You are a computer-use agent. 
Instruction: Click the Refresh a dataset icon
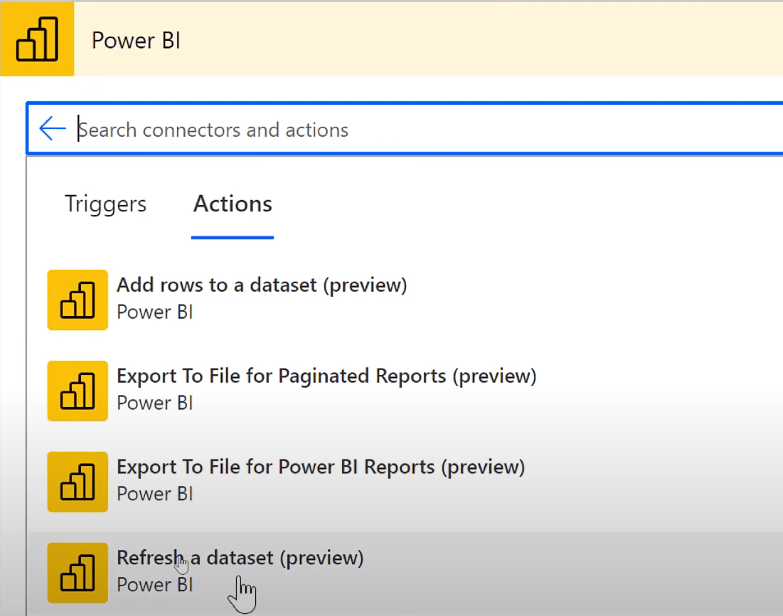coord(77,573)
